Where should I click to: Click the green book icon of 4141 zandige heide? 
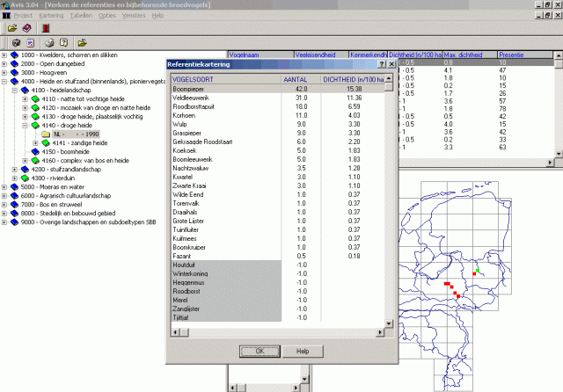[x=46, y=142]
